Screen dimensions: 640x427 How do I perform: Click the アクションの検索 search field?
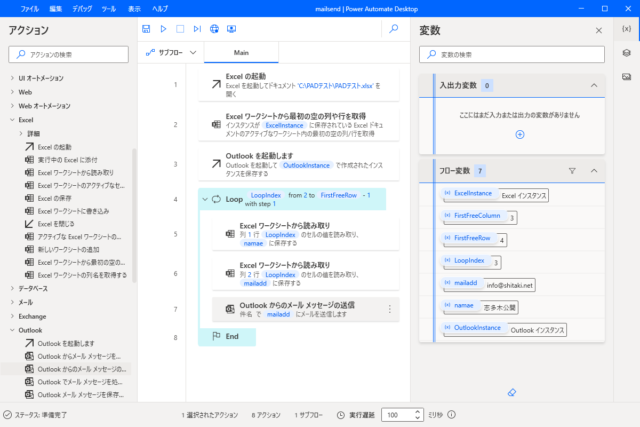[69, 54]
